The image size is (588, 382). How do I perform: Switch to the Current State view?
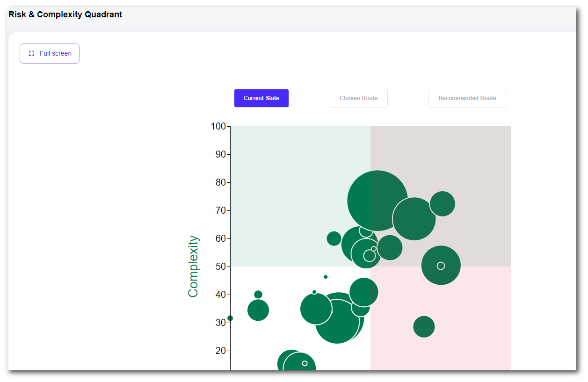261,98
